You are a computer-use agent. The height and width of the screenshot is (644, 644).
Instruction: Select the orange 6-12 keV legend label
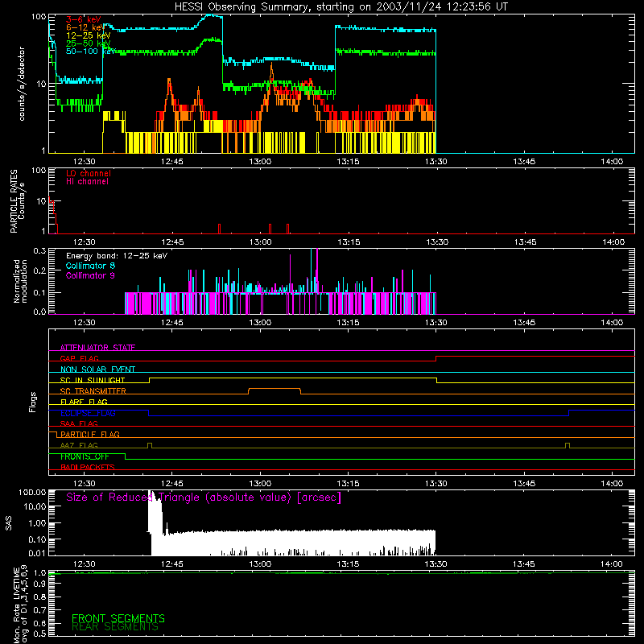click(85, 27)
